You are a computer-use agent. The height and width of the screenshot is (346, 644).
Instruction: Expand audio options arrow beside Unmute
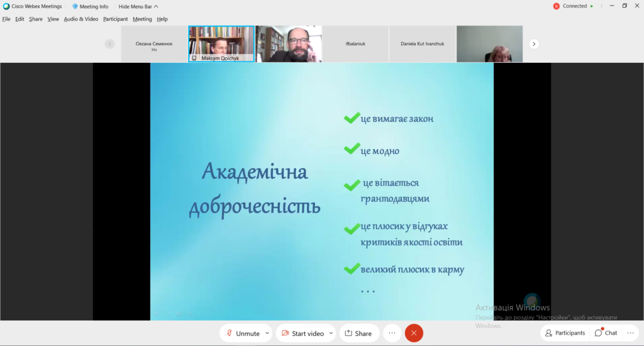[x=267, y=333]
